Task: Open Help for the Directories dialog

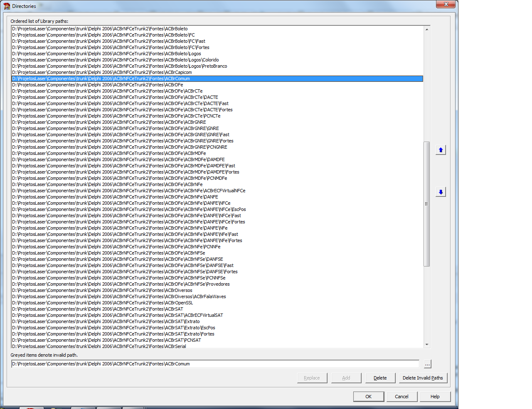Action: pos(435,397)
